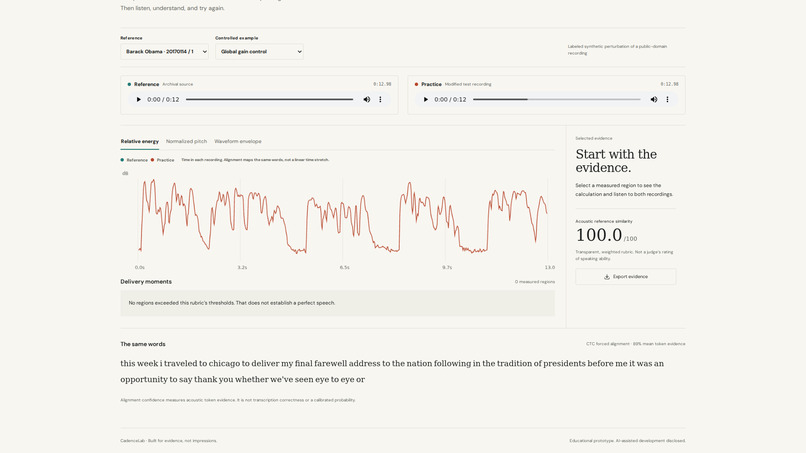Open the Reference speaker dropdown

[164, 51]
